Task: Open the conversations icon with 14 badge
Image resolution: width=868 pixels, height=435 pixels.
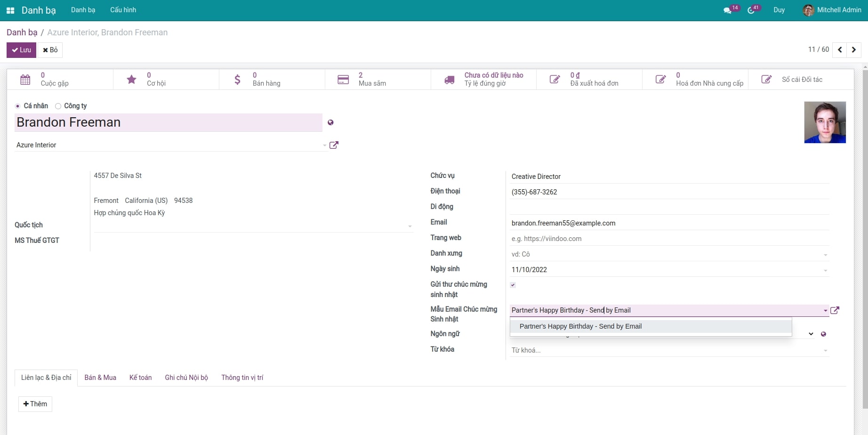Action: [728, 10]
